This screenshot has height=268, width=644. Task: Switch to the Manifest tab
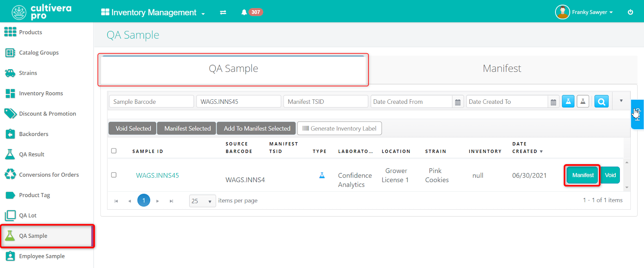click(502, 69)
